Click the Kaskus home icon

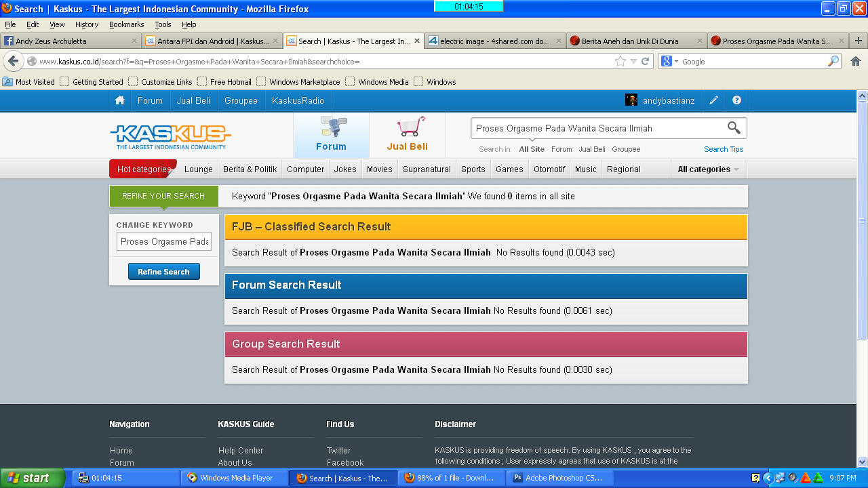coord(120,100)
